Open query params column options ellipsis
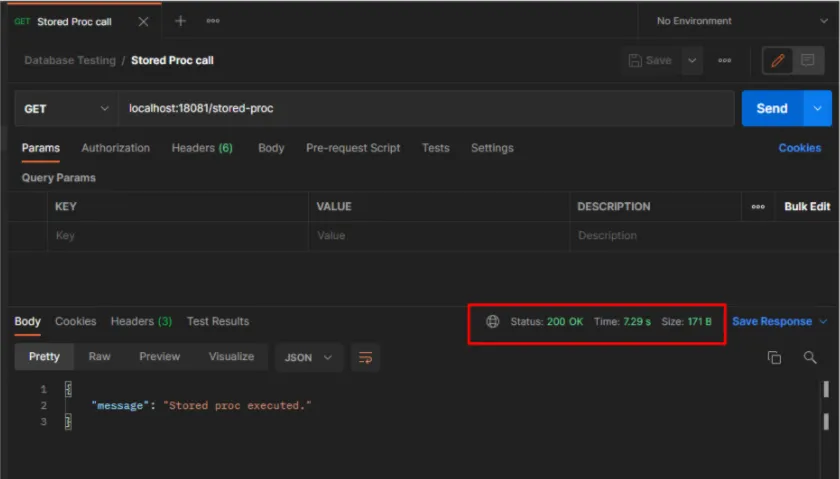The height and width of the screenshot is (479, 840). tap(758, 207)
